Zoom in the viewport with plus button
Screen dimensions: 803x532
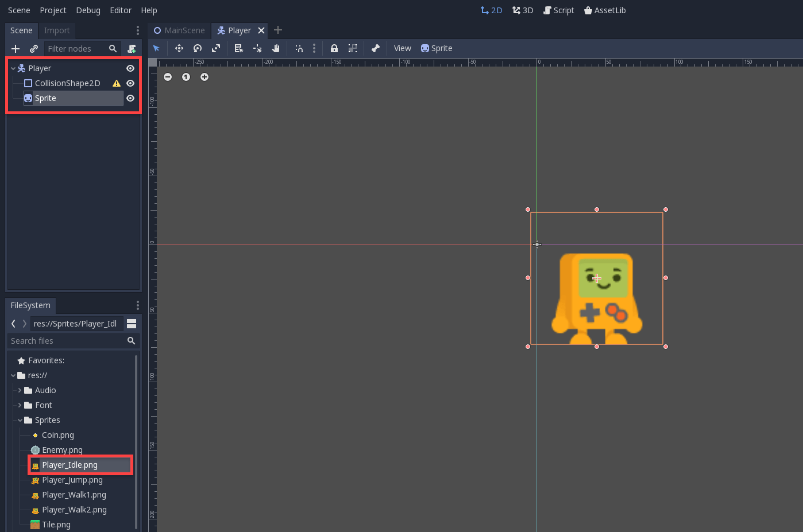pos(204,77)
